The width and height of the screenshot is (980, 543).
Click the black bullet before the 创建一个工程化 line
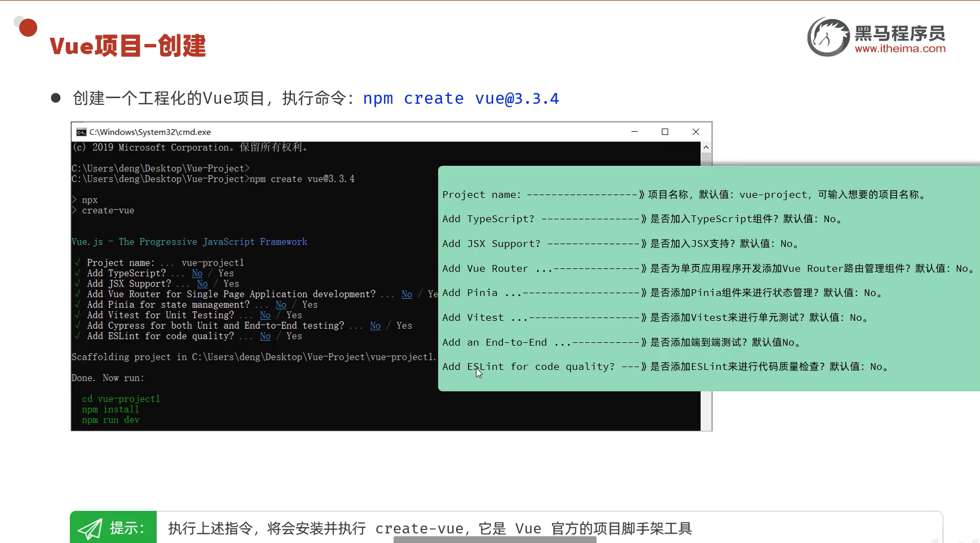pyautogui.click(x=55, y=97)
